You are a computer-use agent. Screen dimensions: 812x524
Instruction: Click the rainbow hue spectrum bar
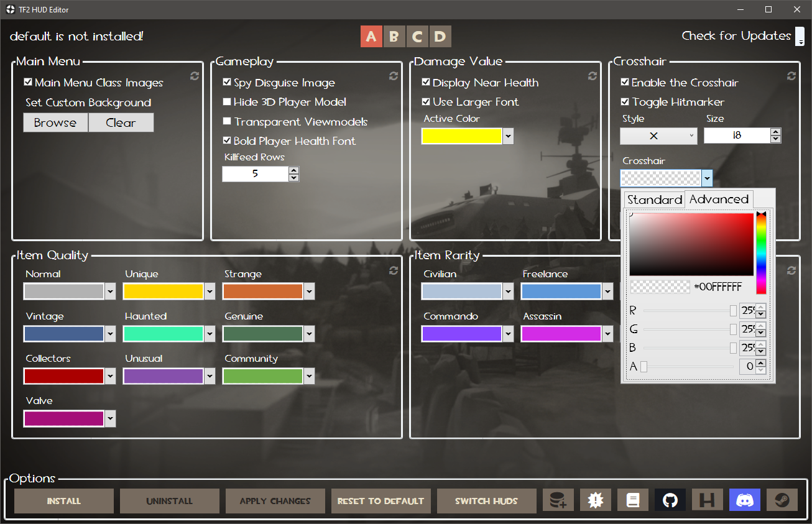(761, 253)
